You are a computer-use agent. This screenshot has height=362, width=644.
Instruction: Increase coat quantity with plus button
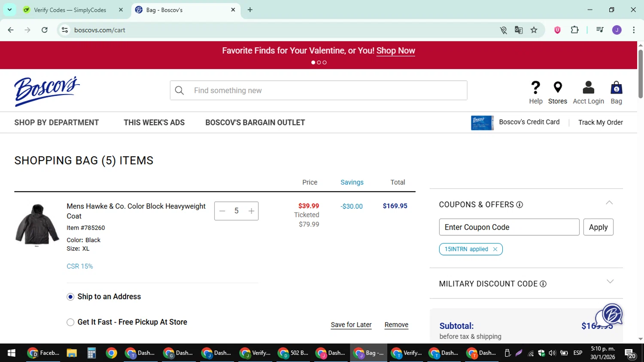(251, 211)
